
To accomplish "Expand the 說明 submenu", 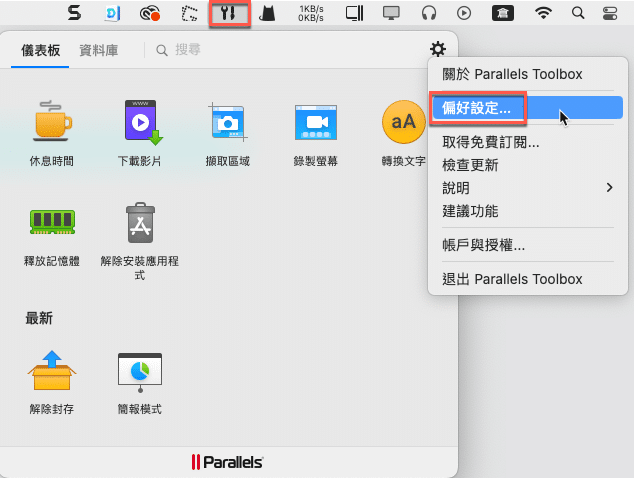I will click(528, 188).
